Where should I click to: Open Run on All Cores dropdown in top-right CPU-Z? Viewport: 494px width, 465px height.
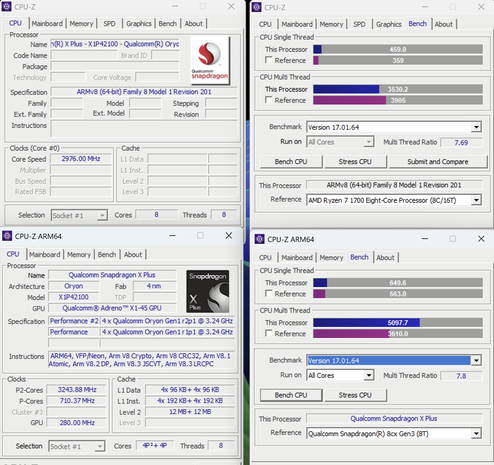click(x=368, y=142)
